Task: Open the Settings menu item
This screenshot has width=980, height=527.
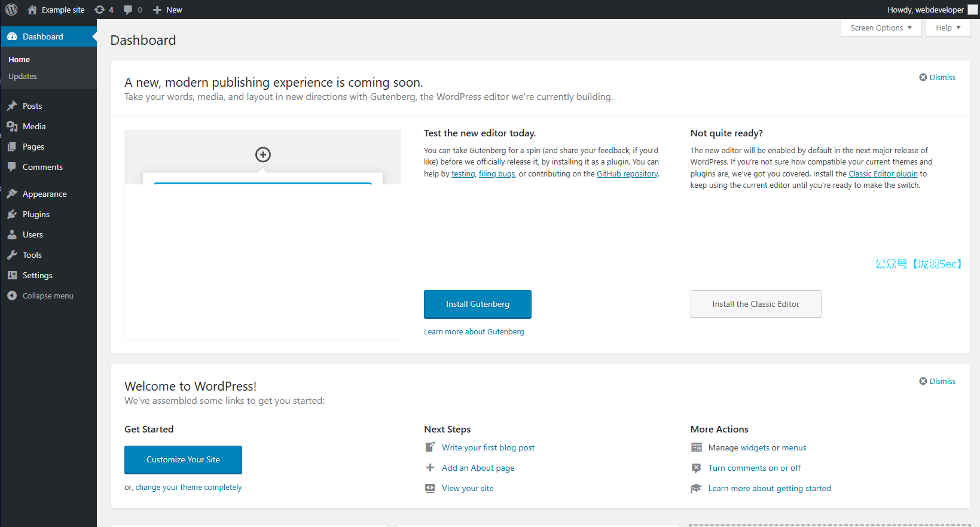Action: (37, 275)
